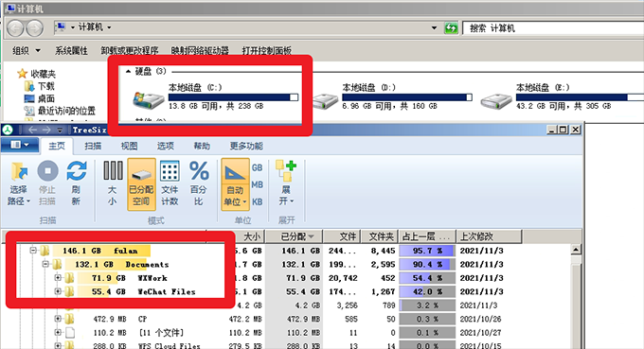Click TreeSize back arrow in title bar
The height and width of the screenshot is (349, 644).
(33, 130)
